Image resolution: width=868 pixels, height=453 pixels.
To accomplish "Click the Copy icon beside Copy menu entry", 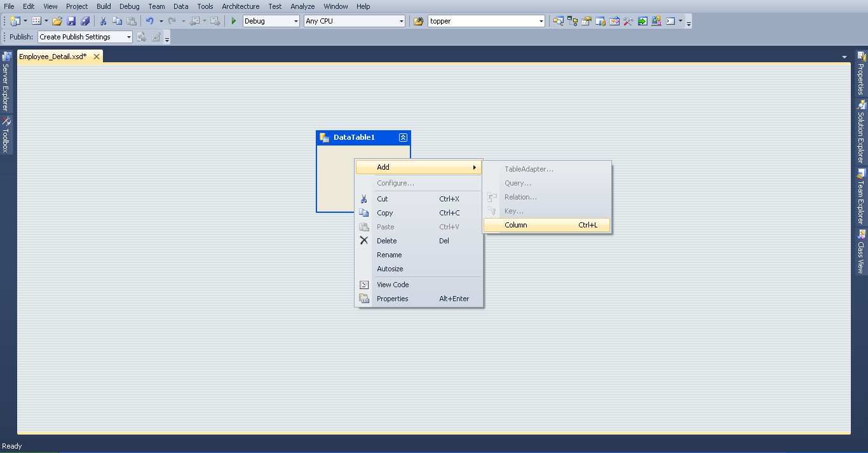I will pos(364,213).
